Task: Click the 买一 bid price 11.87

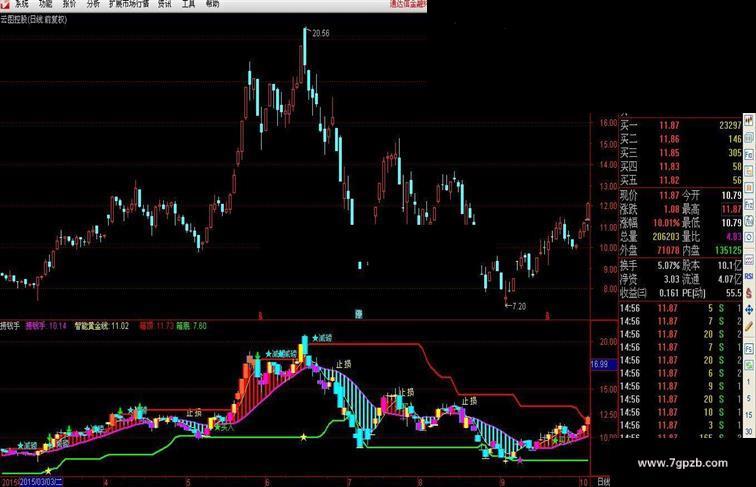Action: 669,125
